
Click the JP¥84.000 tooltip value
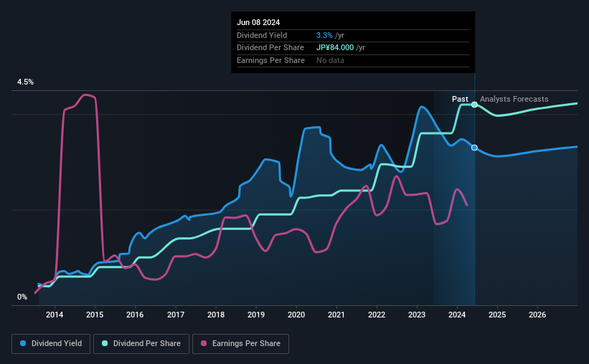[335, 48]
